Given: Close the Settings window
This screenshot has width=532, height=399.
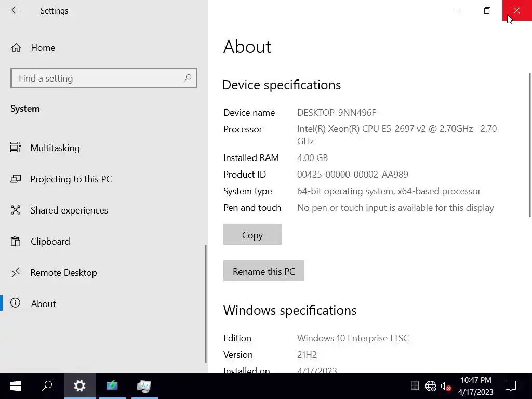Looking at the screenshot, I should pos(517,10).
